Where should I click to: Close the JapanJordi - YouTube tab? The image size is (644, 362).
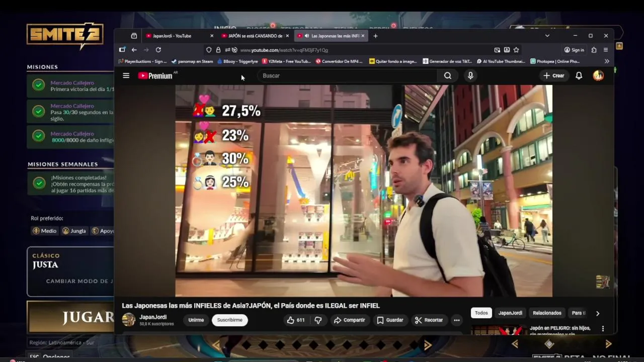pyautogui.click(x=212, y=36)
